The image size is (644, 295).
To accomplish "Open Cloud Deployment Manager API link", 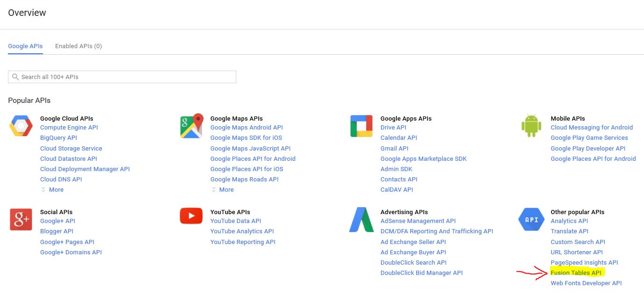I will (85, 169).
